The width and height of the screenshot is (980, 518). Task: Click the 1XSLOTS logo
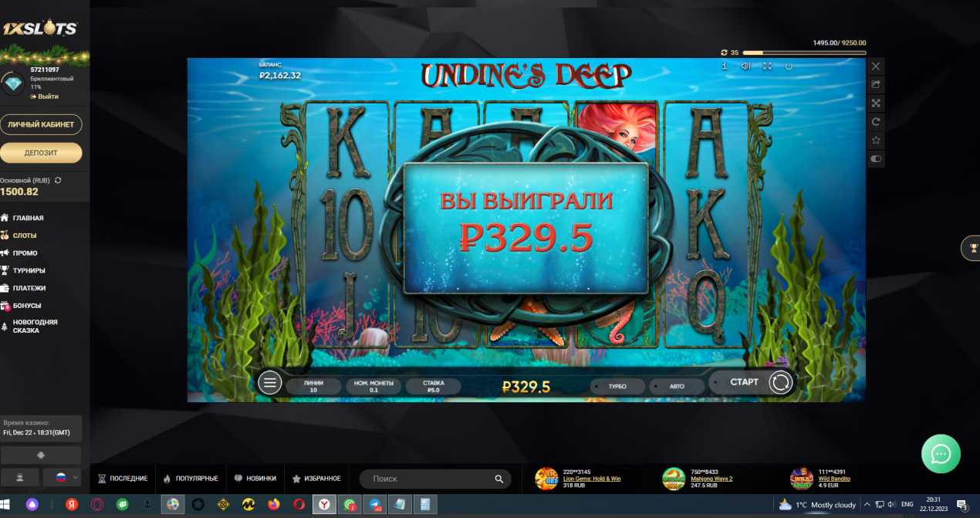(x=39, y=29)
